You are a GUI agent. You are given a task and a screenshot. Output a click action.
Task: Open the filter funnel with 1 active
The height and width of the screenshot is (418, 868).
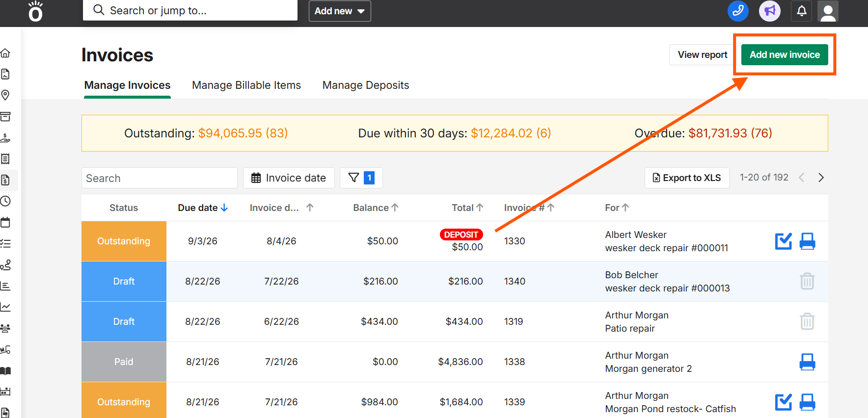point(361,178)
